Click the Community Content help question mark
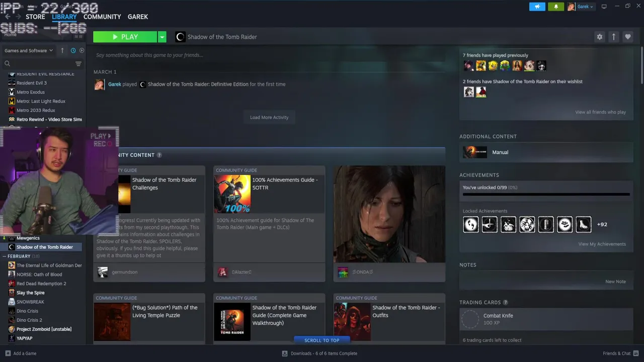 pyautogui.click(x=159, y=155)
